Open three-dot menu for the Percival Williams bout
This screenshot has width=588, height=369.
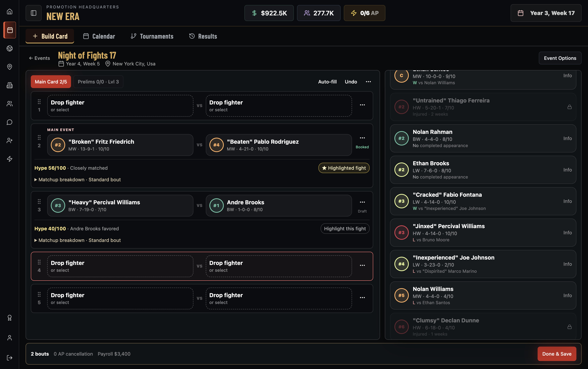[362, 202]
